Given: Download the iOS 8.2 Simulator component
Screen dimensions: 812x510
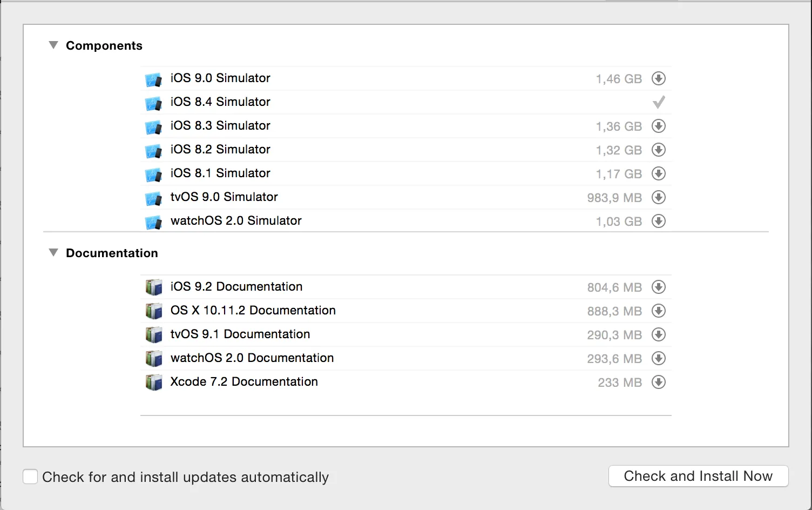Looking at the screenshot, I should pyautogui.click(x=658, y=150).
